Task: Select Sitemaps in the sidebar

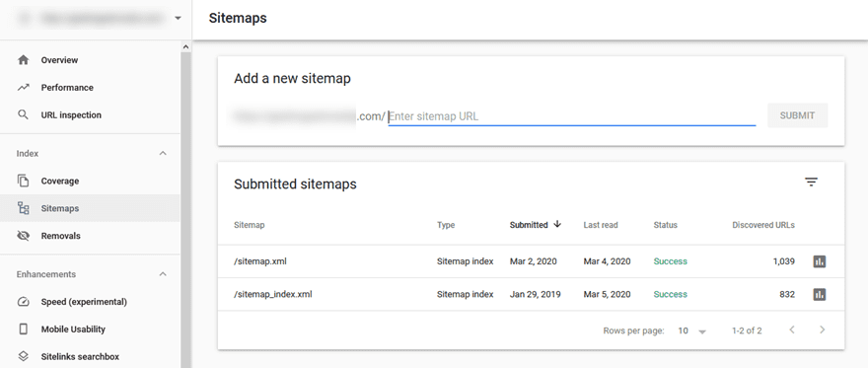Action: tap(90, 208)
